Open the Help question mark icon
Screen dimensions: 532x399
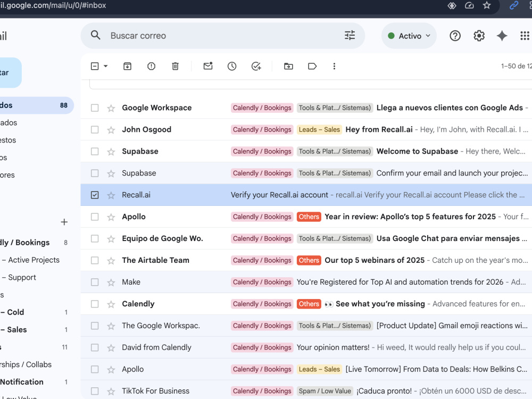coord(455,36)
